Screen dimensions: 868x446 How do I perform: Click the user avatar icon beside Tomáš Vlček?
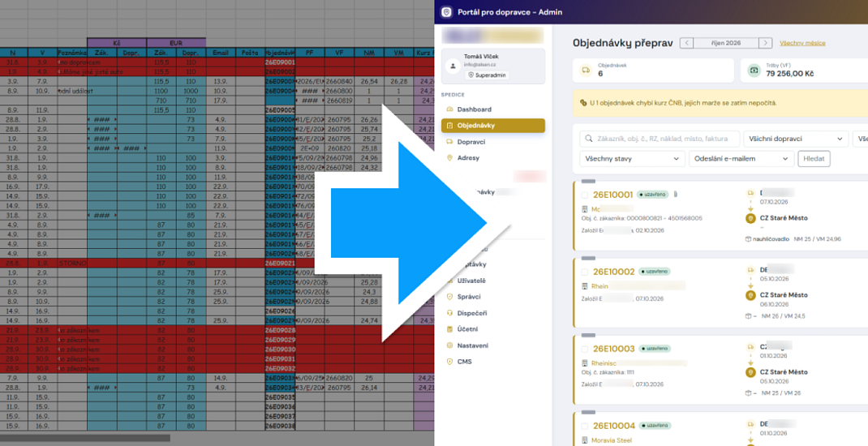tap(453, 66)
